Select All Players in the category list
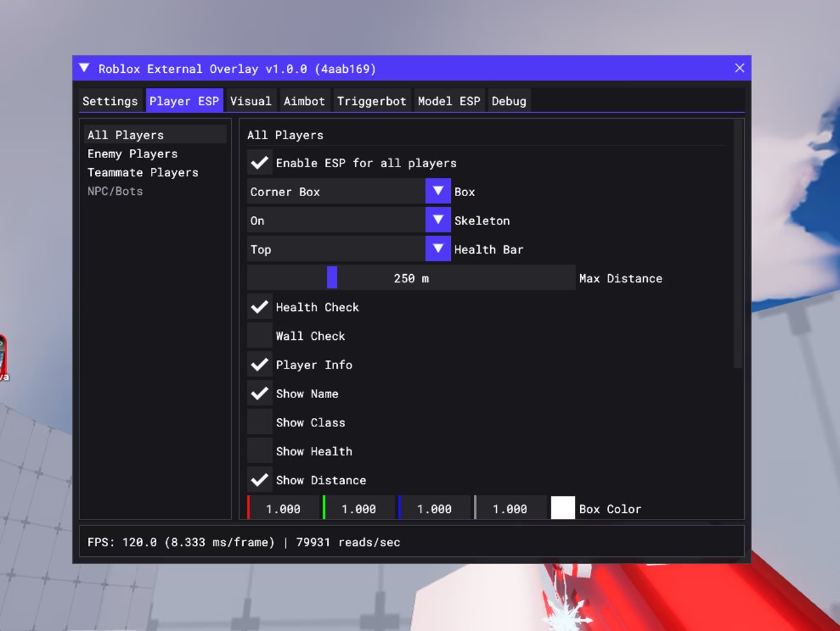 pos(156,134)
